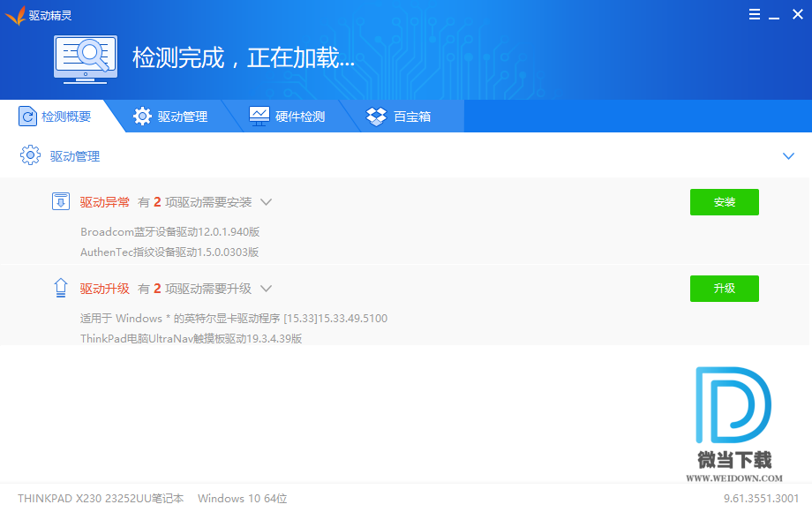The width and height of the screenshot is (812, 512).
Task: Expand the 驱动异常 driver list chevron
Action: pyautogui.click(x=266, y=202)
